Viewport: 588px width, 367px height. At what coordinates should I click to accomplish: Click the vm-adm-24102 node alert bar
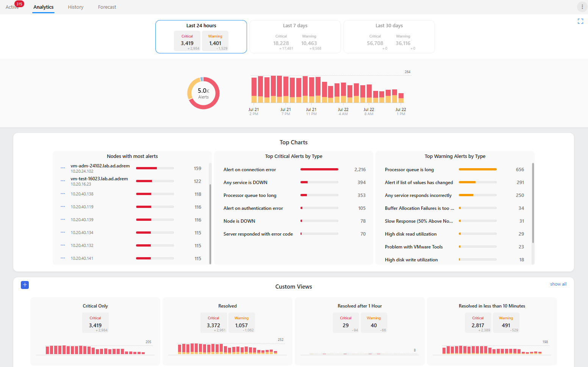pos(155,168)
